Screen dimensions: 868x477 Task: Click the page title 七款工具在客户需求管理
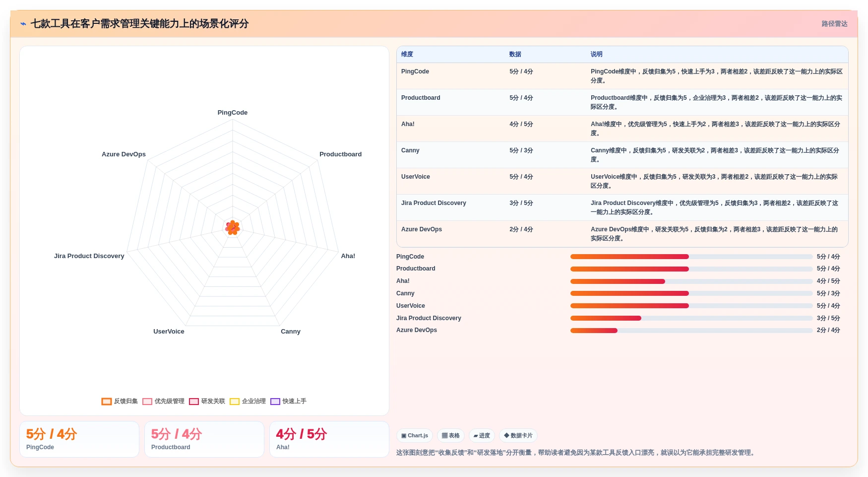click(139, 24)
